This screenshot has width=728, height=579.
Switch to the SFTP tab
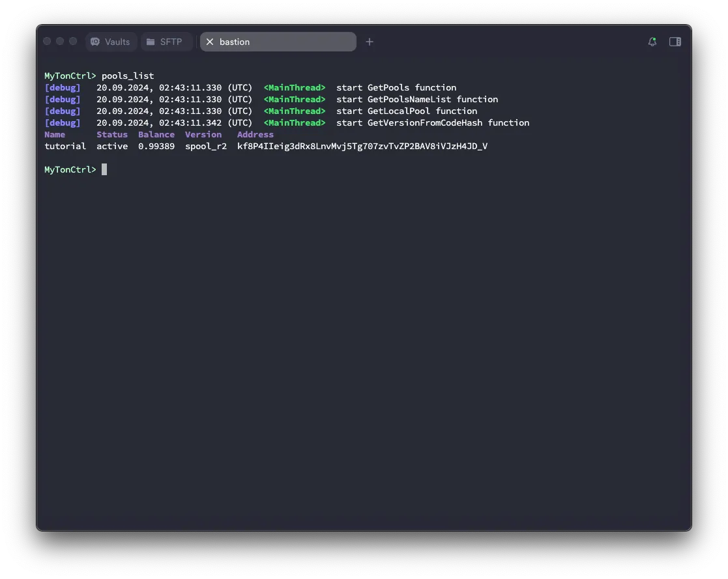(167, 42)
